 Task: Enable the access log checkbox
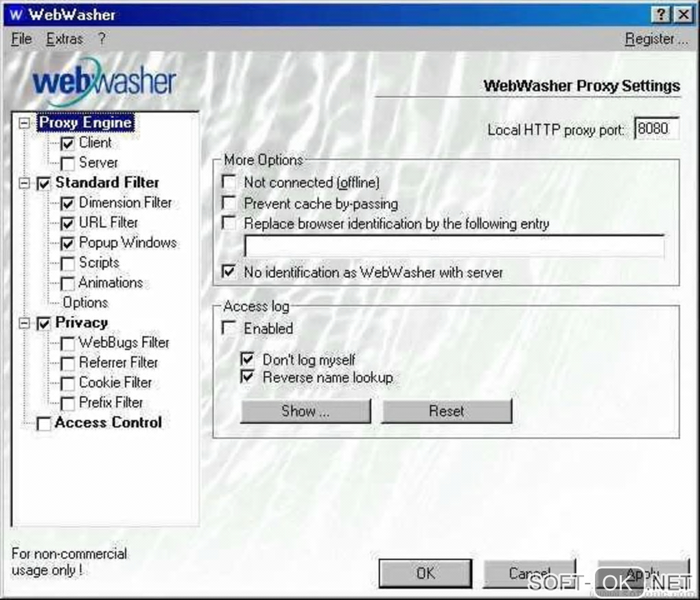click(x=229, y=327)
